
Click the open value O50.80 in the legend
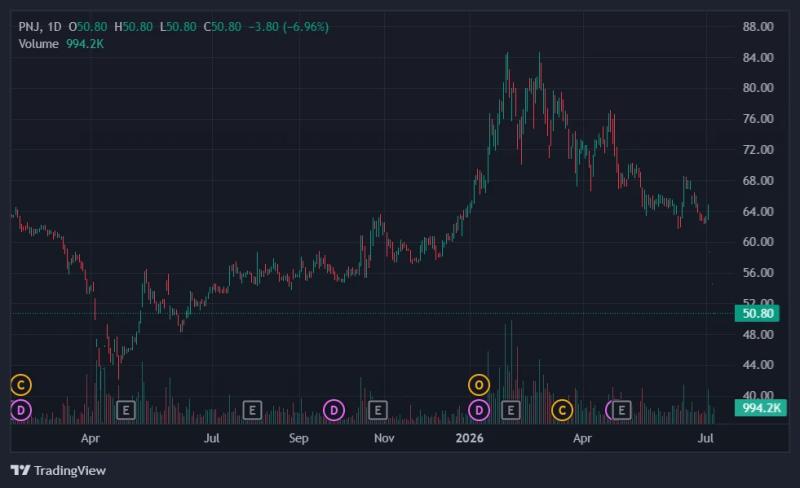(88, 27)
